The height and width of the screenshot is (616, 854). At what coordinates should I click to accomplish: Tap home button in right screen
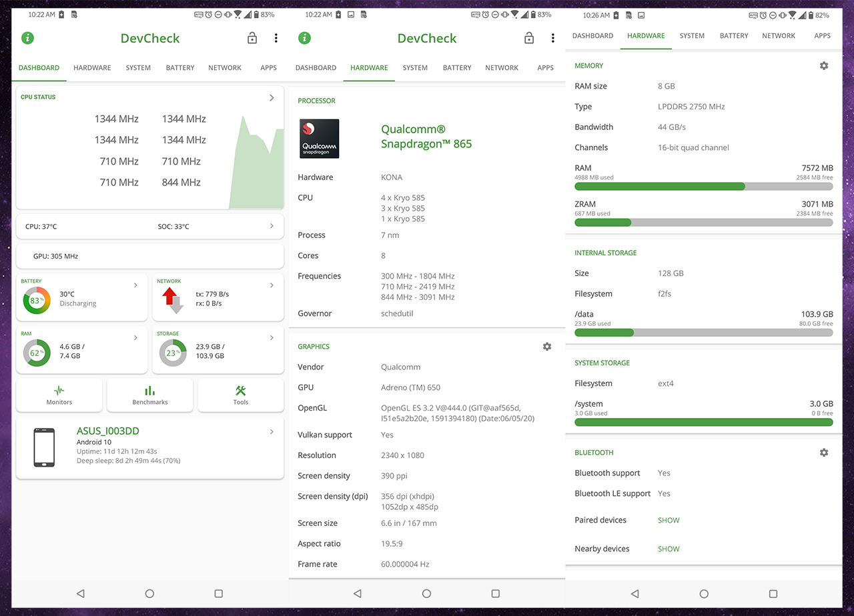coord(704,593)
